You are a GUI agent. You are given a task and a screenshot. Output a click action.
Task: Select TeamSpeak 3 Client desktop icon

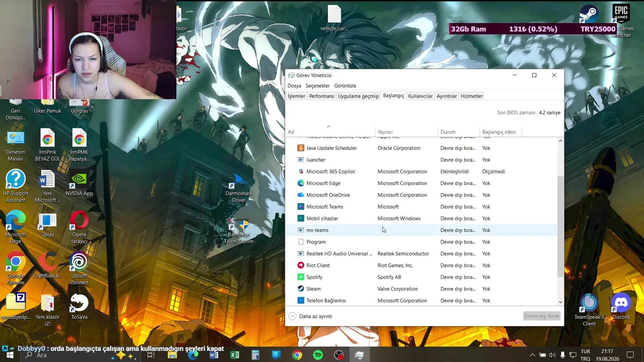[589, 310]
